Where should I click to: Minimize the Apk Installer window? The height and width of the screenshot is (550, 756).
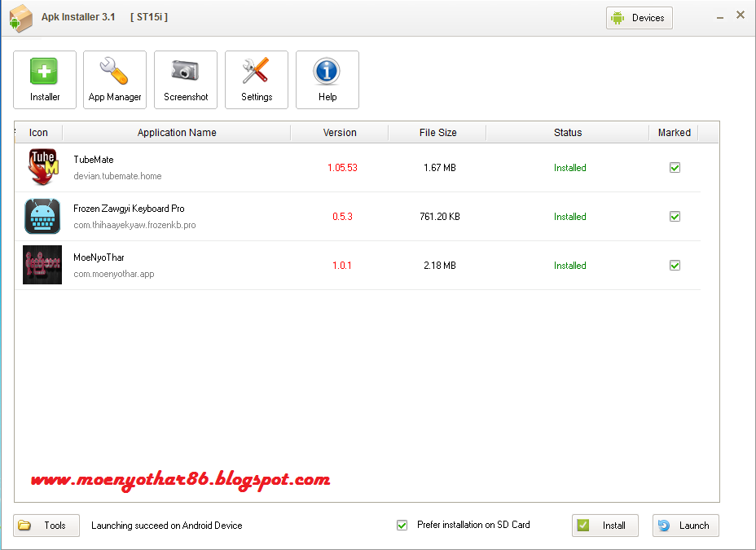tap(720, 18)
